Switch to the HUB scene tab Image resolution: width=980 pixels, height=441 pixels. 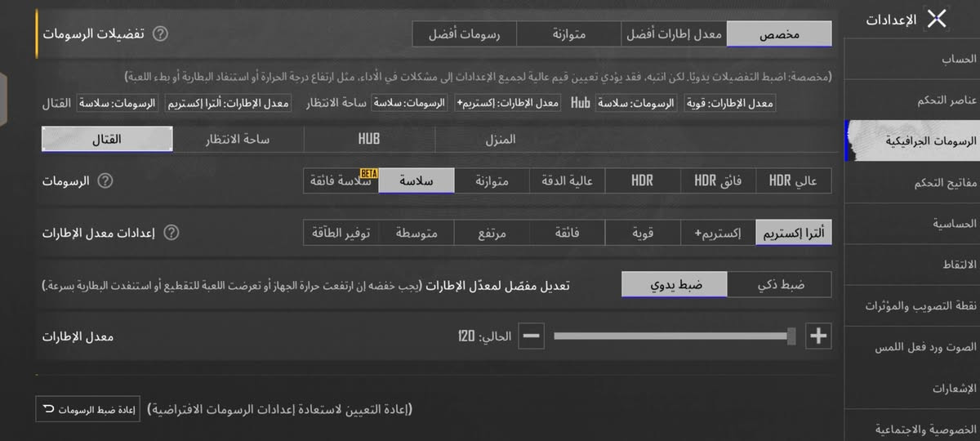pyautogui.click(x=369, y=139)
